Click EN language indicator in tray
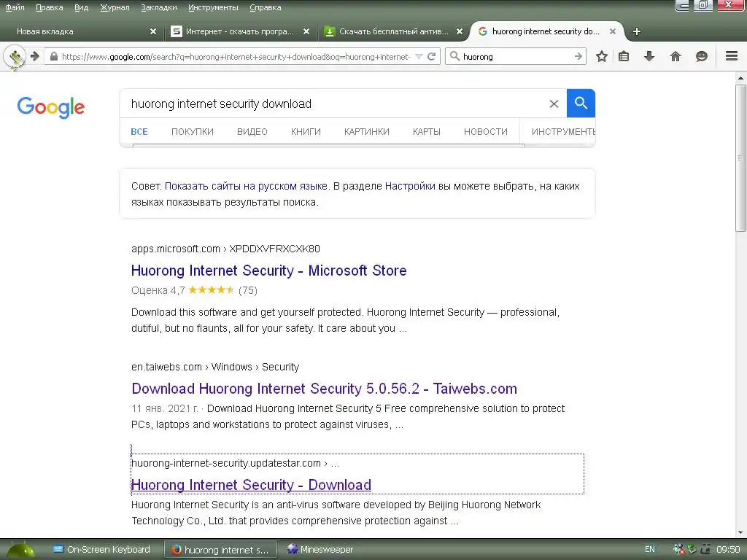Viewport: 747px width, 560px height. point(650,549)
